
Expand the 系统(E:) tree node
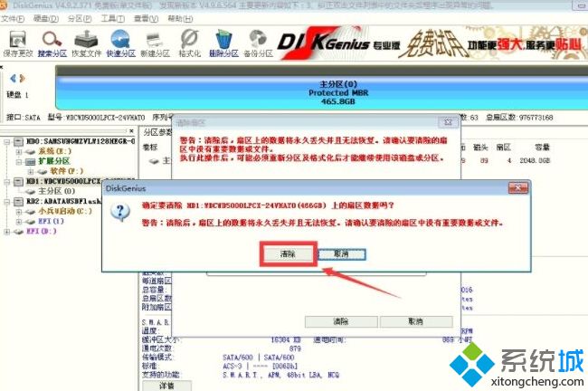click(x=19, y=152)
